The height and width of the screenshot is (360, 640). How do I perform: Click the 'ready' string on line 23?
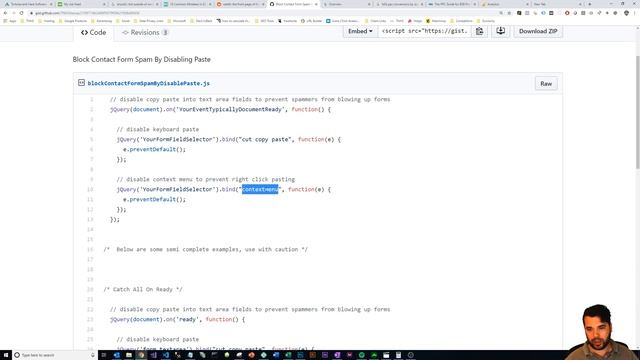187,319
